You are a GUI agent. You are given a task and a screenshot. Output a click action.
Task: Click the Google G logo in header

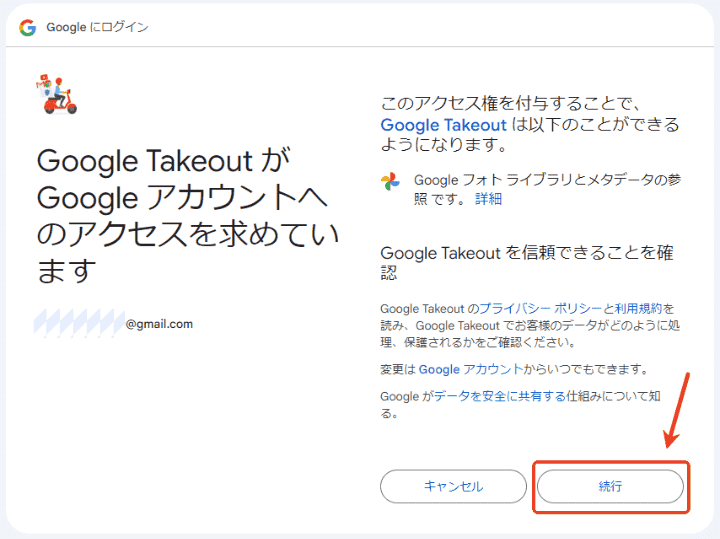(28, 27)
